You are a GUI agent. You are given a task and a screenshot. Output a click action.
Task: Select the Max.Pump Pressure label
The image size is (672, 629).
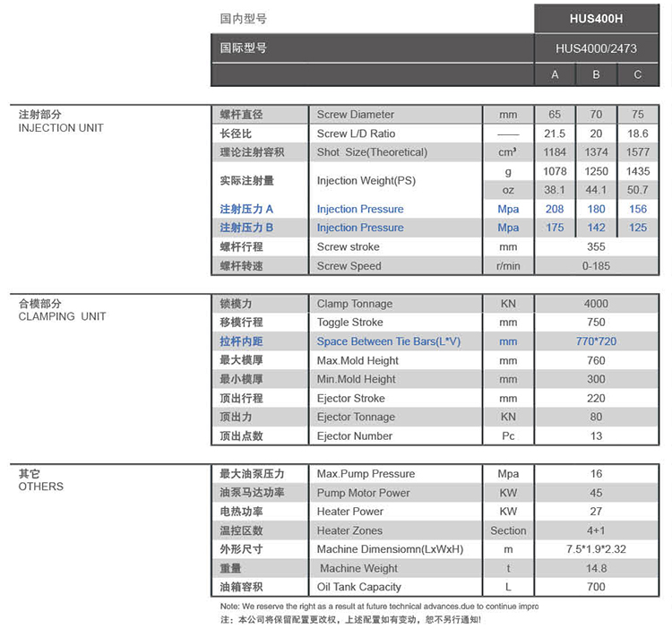[366, 474]
